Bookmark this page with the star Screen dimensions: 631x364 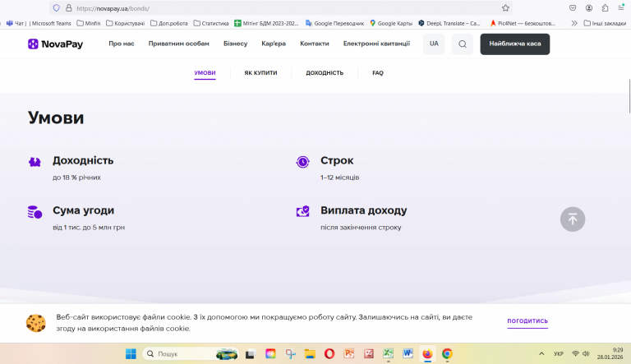tap(505, 8)
